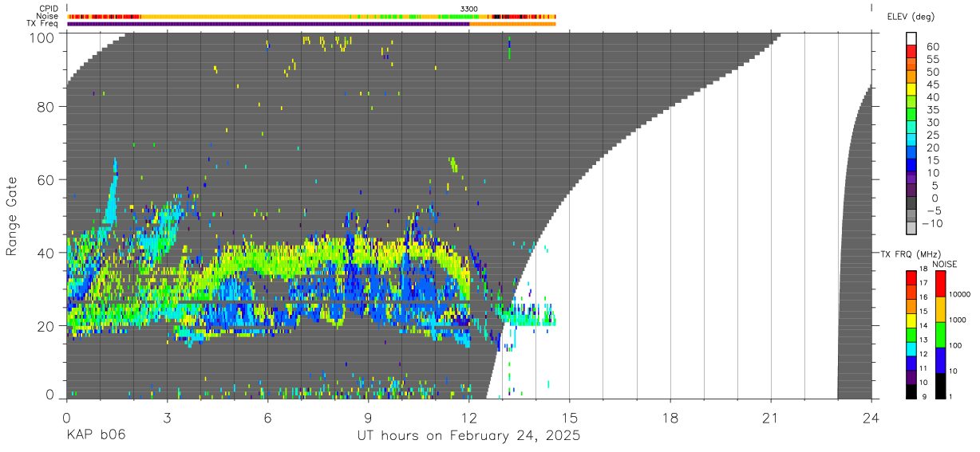Screen dimensions: 980x452
Task: Click the y-axis tick label '60'
Action: (46, 179)
